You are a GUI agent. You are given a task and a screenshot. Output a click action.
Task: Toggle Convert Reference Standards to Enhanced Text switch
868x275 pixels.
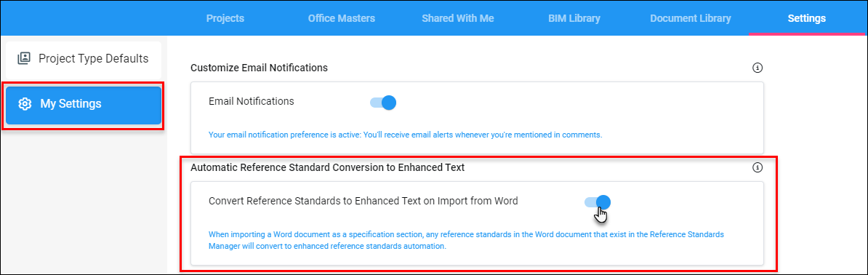point(598,202)
